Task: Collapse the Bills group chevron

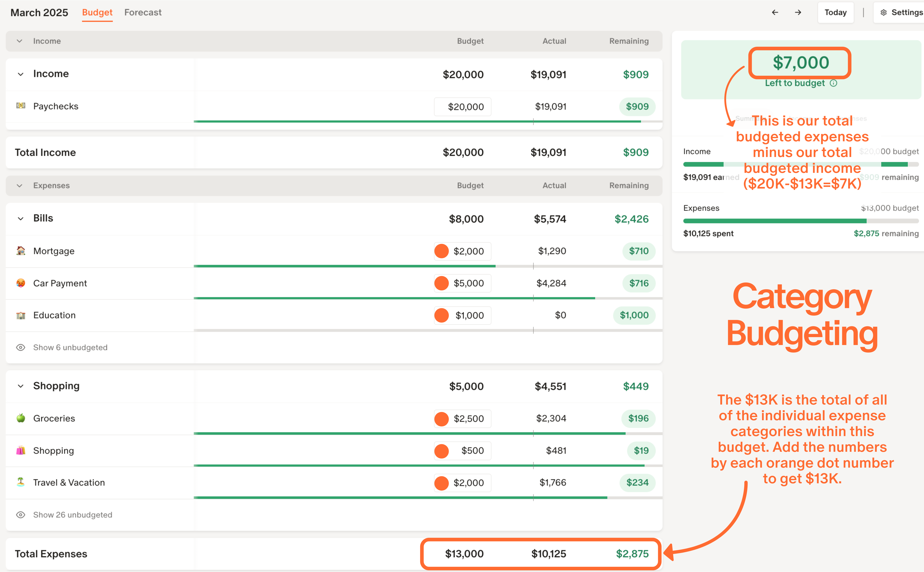Action: (x=21, y=218)
